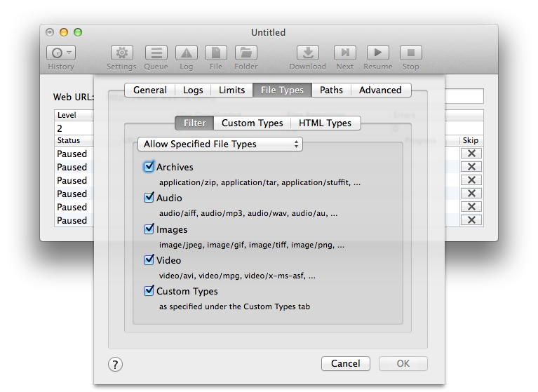This screenshot has width=538, height=392.
Task: Click the video/avi description text
Action: pos(237,276)
